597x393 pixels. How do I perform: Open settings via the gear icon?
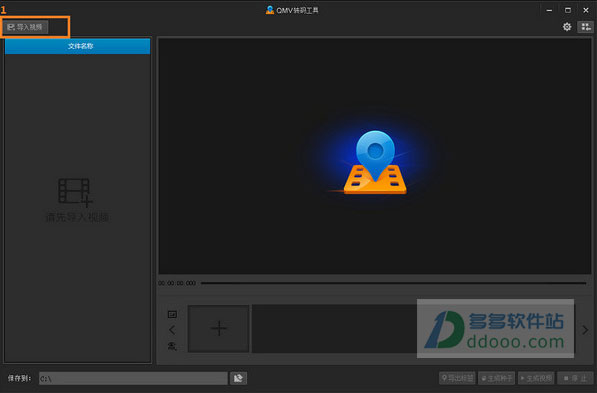tap(567, 27)
